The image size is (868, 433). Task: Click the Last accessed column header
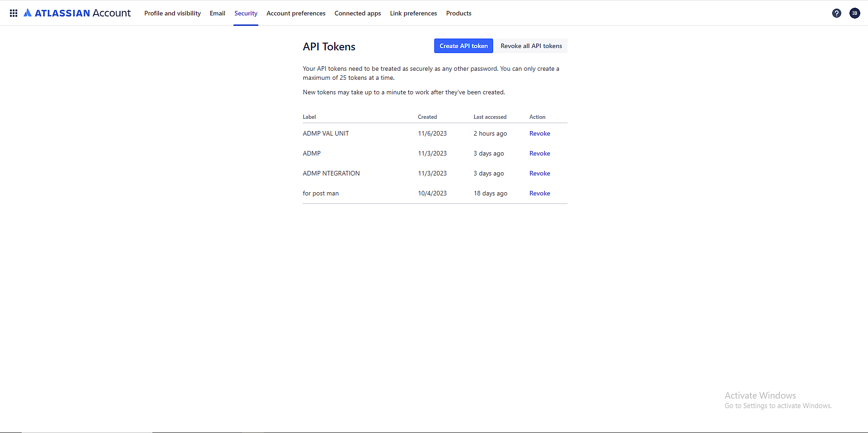(x=490, y=117)
